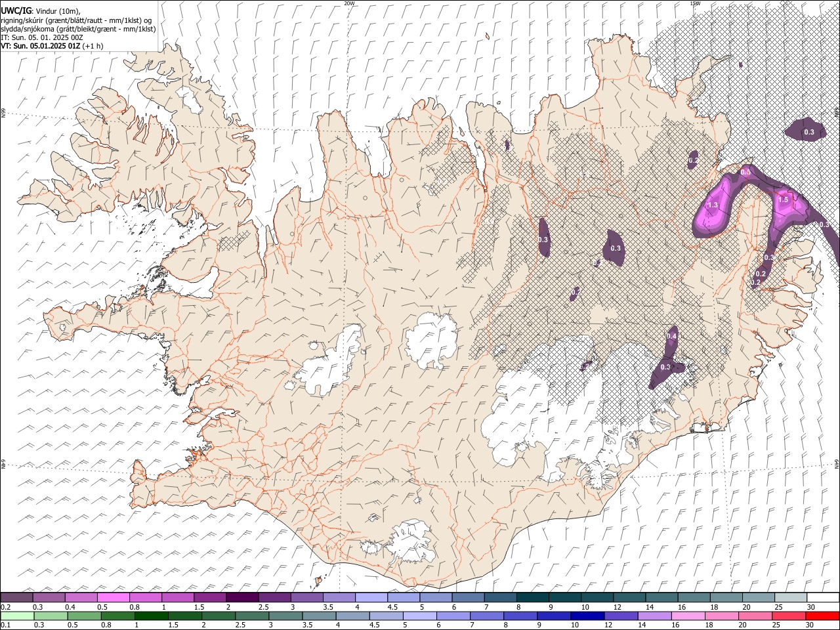Click the 1.3 precipitation value on map
The height and width of the screenshot is (630, 840).
713,205
